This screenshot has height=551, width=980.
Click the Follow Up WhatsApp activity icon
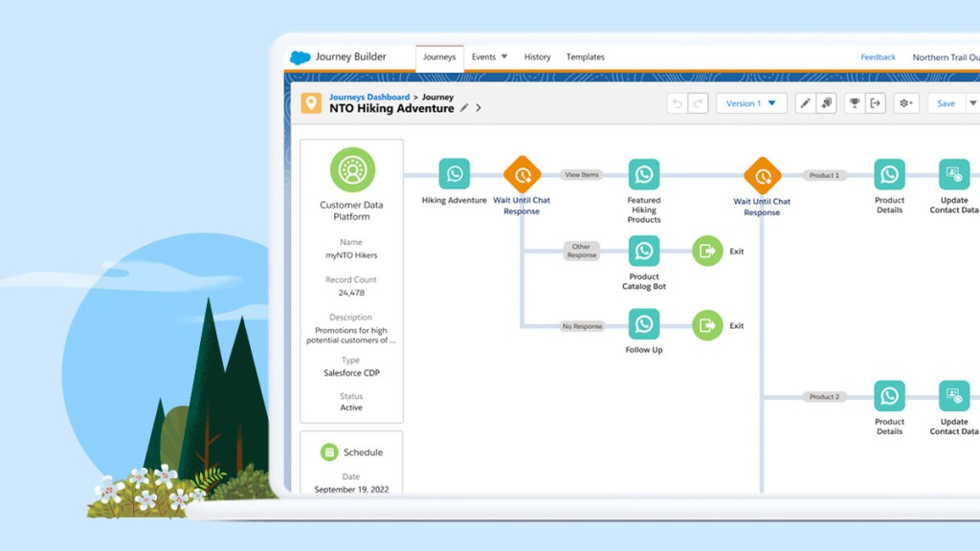[644, 324]
